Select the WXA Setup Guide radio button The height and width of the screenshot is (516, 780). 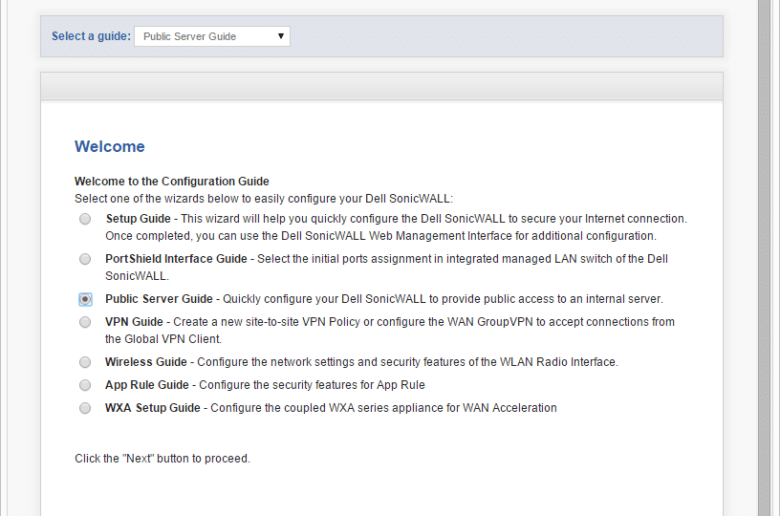pos(85,408)
